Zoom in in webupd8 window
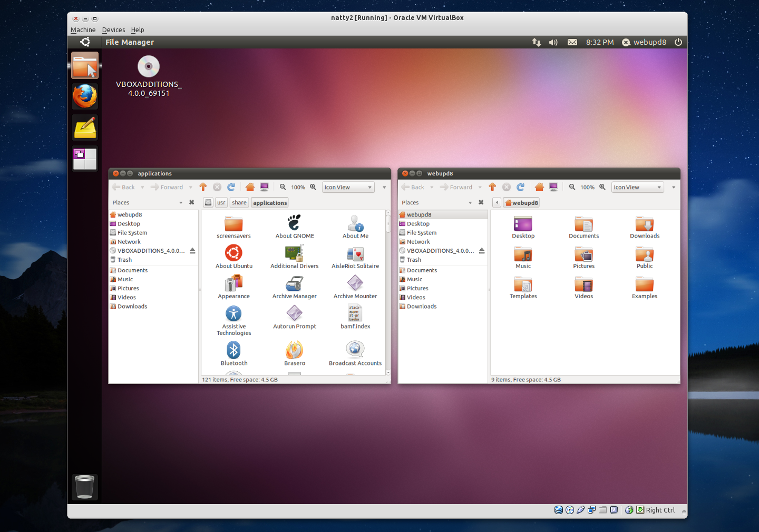Viewport: 759px width, 532px height. [602, 187]
